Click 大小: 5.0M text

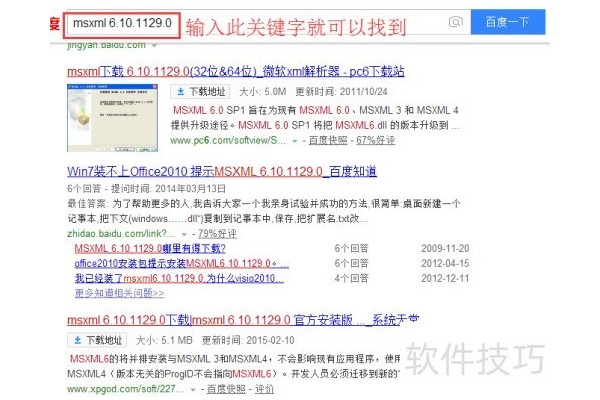[x=262, y=92]
